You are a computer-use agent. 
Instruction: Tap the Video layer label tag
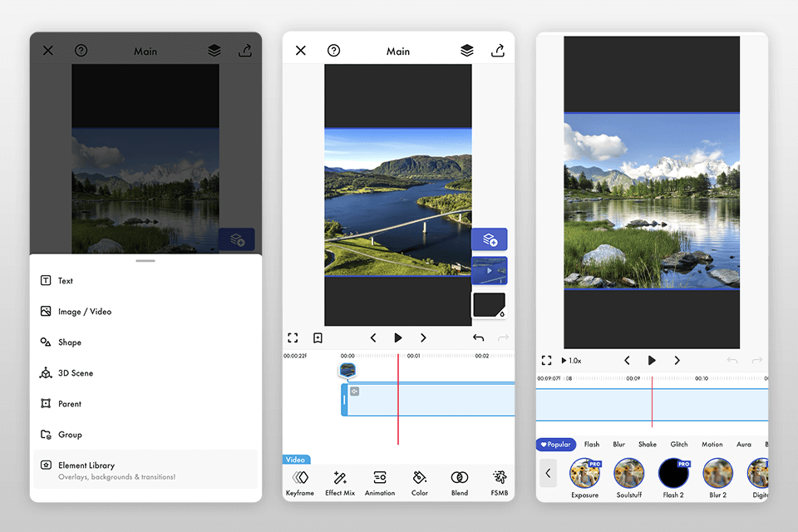coord(296,460)
